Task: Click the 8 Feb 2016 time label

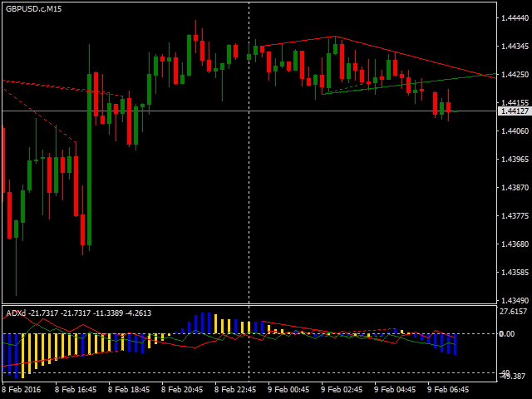Action: click(22, 390)
